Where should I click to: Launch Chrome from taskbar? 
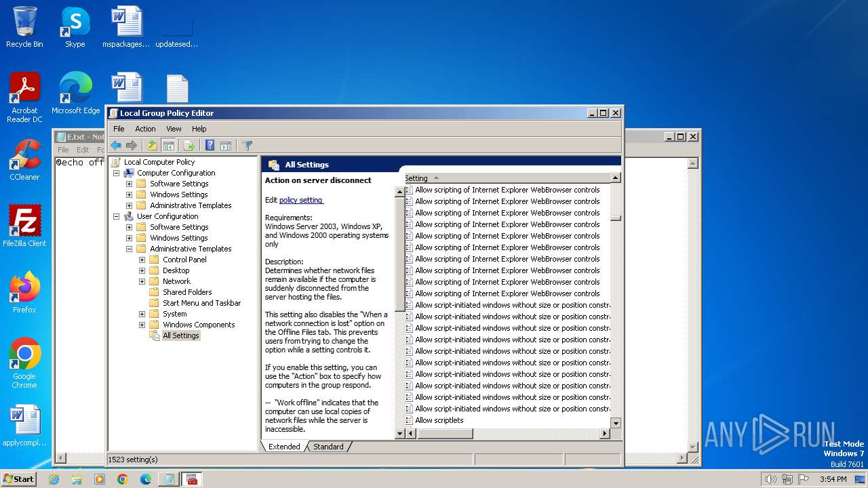coord(123,479)
